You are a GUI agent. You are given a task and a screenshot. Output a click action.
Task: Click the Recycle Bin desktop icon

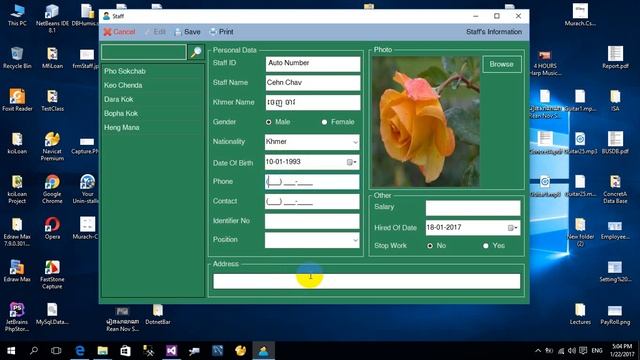pyautogui.click(x=17, y=58)
